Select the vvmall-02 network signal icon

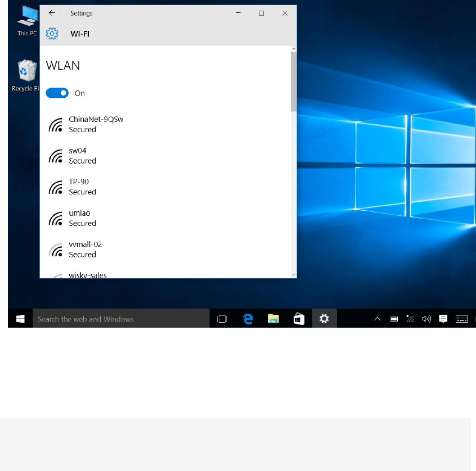click(x=56, y=250)
